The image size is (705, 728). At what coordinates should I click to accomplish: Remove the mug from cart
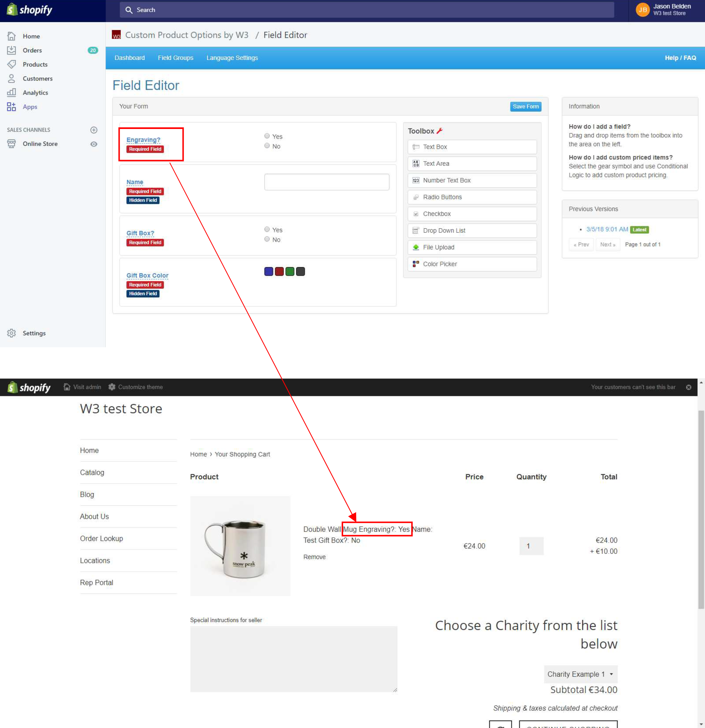pyautogui.click(x=315, y=557)
